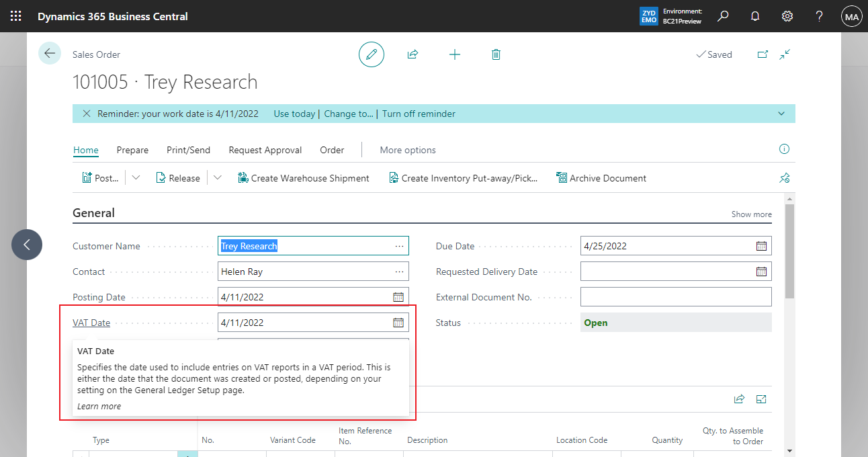The image size is (868, 457).
Task: Pin the action bar
Action: click(784, 178)
